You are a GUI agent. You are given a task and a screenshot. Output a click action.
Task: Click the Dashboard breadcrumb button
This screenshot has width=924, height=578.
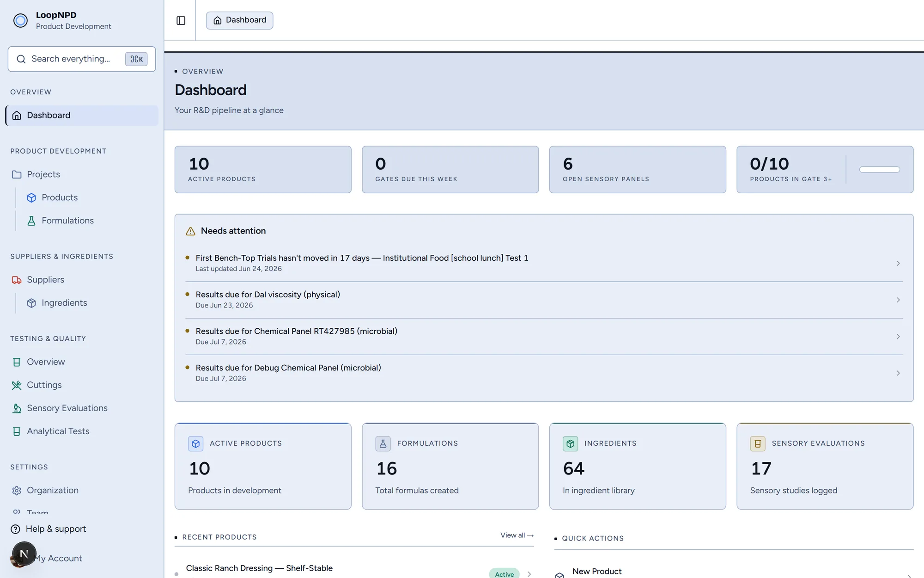[x=239, y=20]
